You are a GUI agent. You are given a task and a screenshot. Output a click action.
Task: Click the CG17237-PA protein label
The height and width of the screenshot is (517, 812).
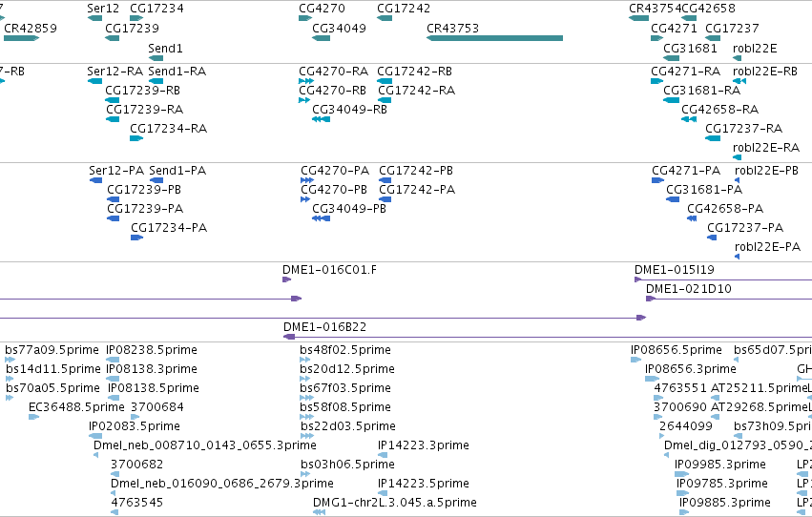pyautogui.click(x=745, y=228)
